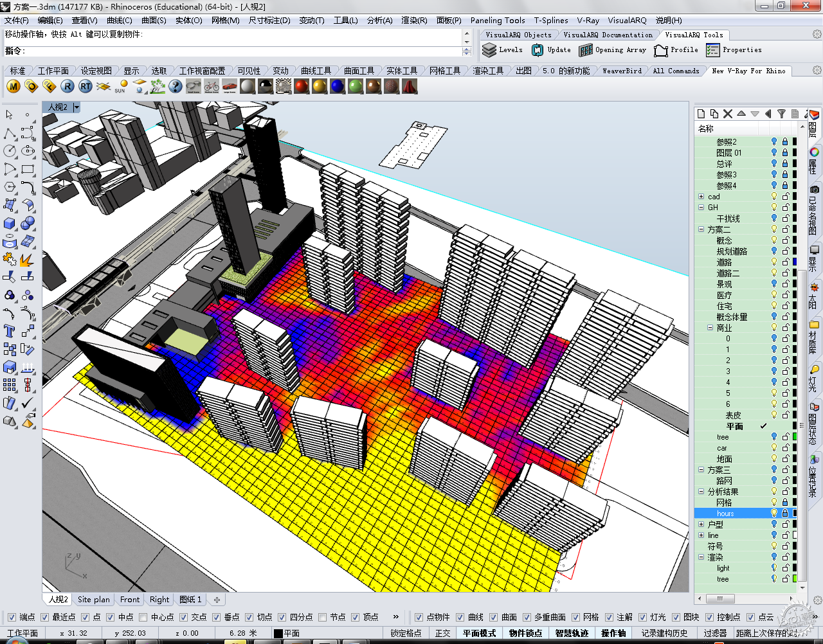Screen dimensions: 823x644
Task: Open the 曲面(S) menu
Action: (154, 21)
